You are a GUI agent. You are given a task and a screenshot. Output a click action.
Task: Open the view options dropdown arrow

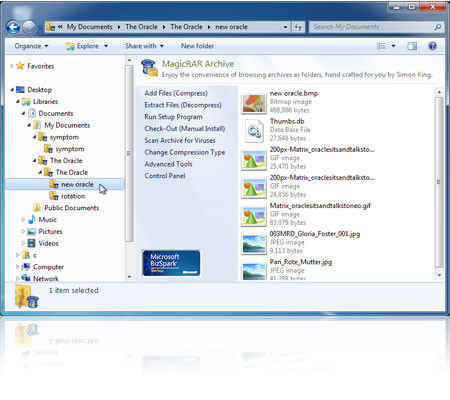tap(393, 46)
